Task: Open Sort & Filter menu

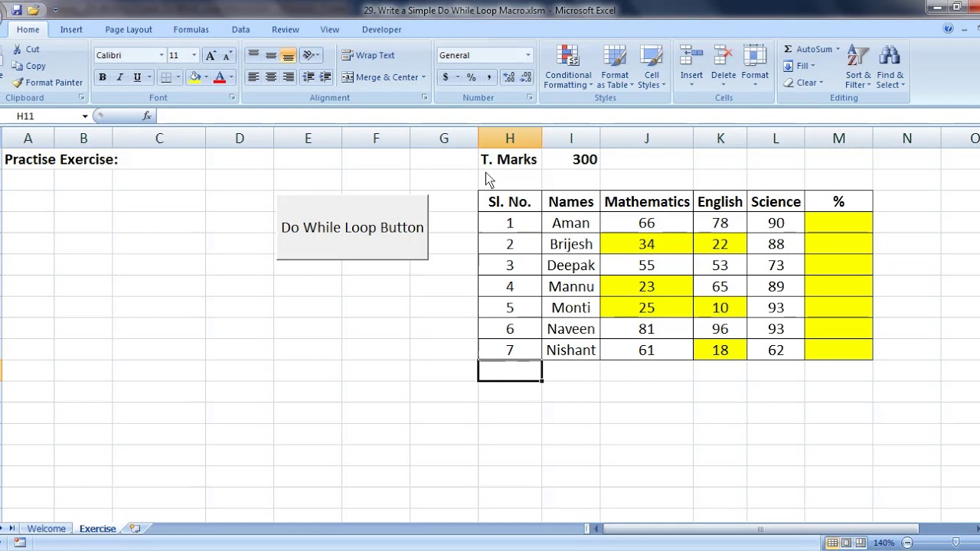Action: click(858, 67)
